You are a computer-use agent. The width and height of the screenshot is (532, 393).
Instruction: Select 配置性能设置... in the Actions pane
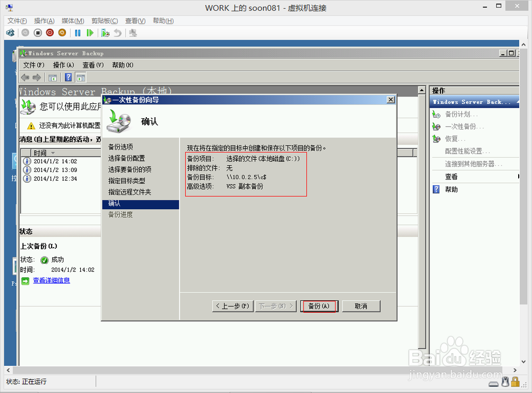tap(467, 151)
